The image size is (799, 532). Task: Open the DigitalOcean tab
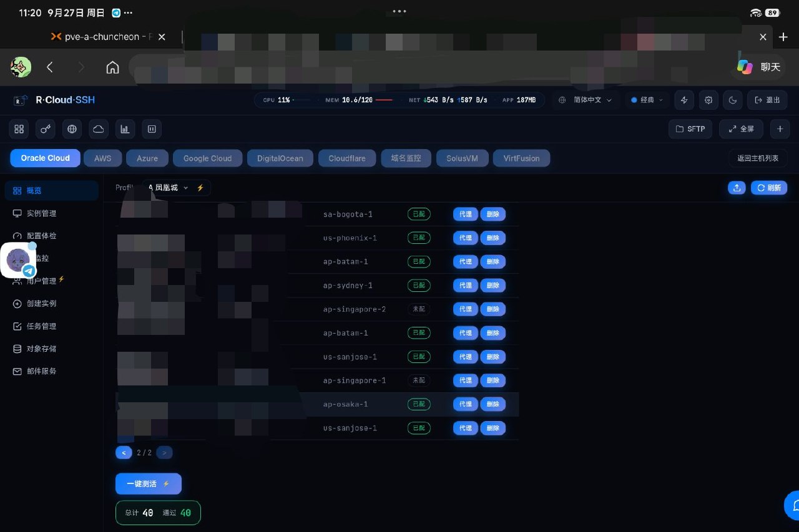280,158
